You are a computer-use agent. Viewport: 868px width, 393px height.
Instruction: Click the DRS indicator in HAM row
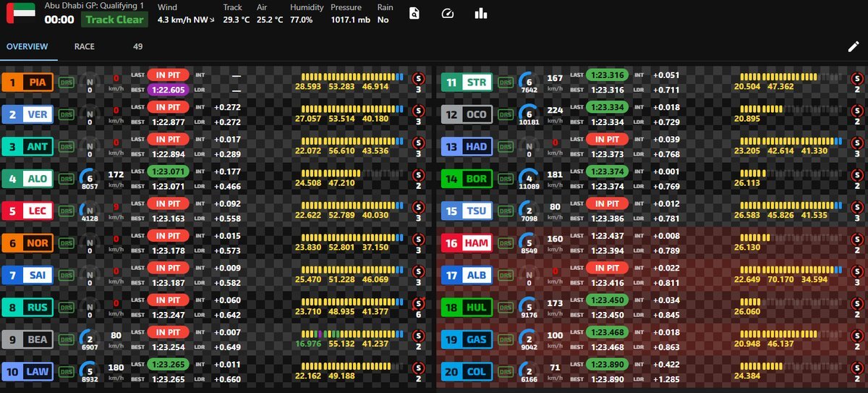coord(506,244)
